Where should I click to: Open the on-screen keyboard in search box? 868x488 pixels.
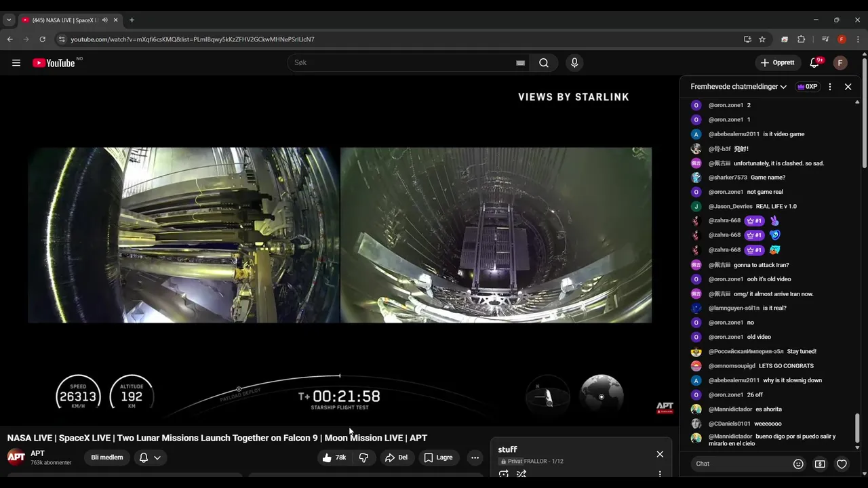pos(520,63)
